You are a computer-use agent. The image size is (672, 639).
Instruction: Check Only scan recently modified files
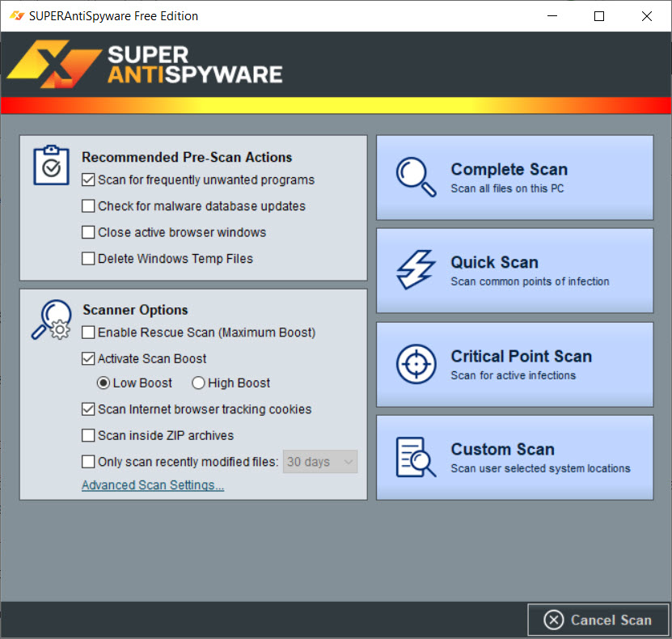coord(89,462)
